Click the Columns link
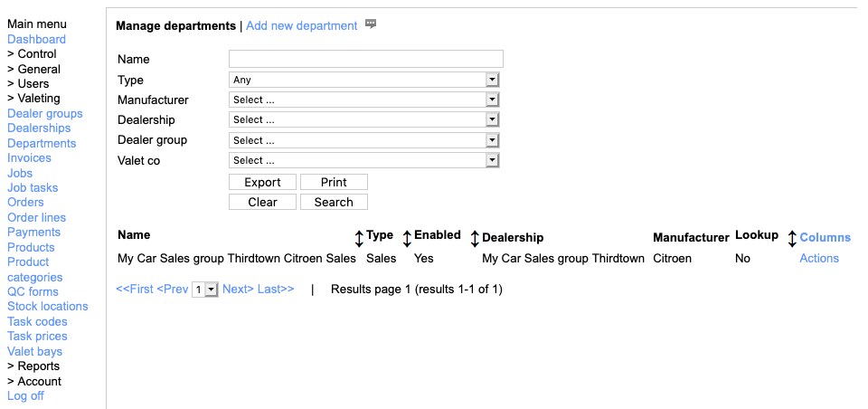This screenshot has width=868, height=409. click(x=825, y=238)
